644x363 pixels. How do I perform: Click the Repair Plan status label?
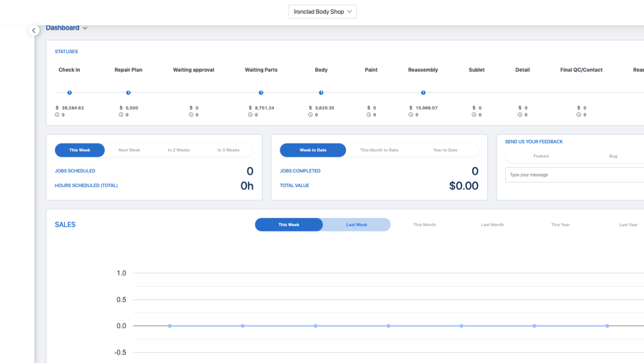[128, 70]
